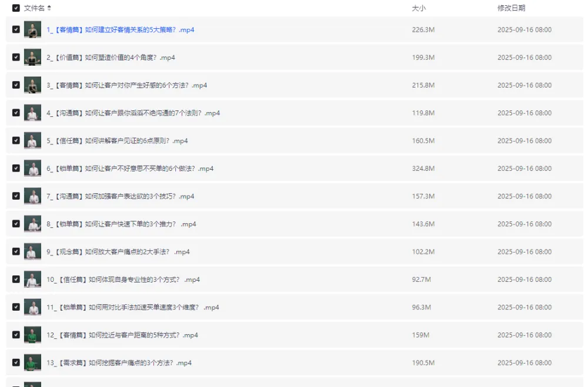The height and width of the screenshot is (387, 588).
Task: Open file 11_ 如何用对比手法加速买单速度
Action: [x=132, y=308]
